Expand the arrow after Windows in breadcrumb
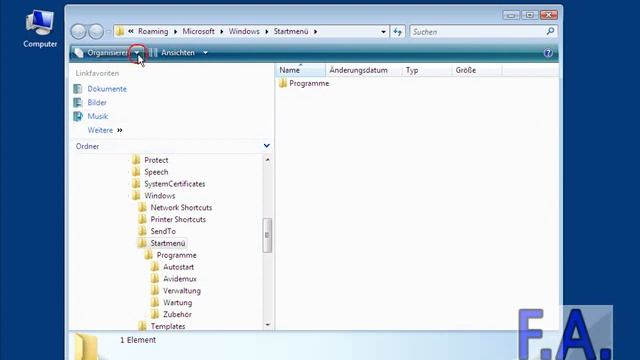 267,31
